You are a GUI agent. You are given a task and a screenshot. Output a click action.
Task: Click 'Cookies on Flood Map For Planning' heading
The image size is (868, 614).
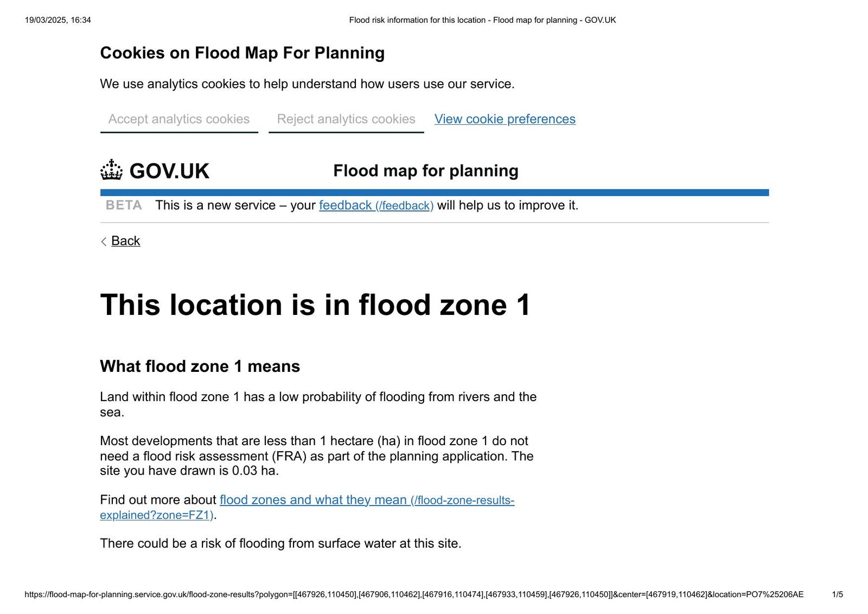[242, 53]
